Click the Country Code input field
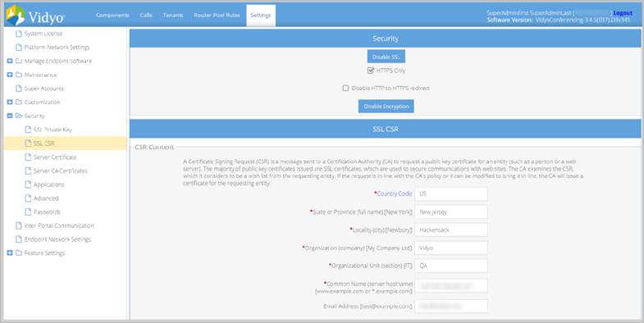 coord(451,193)
